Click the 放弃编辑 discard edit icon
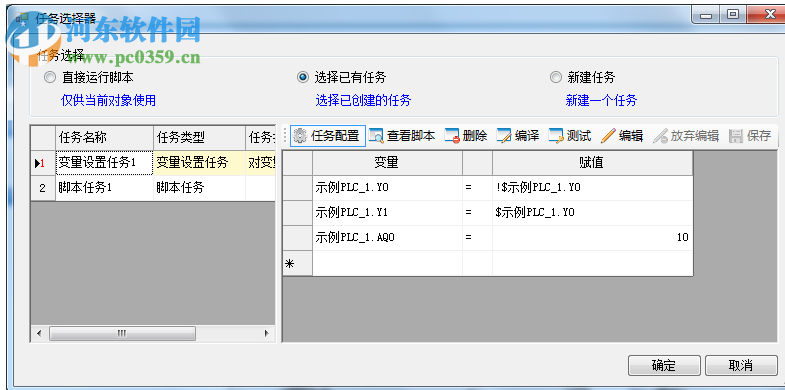The width and height of the screenshot is (785, 390). tap(660, 136)
